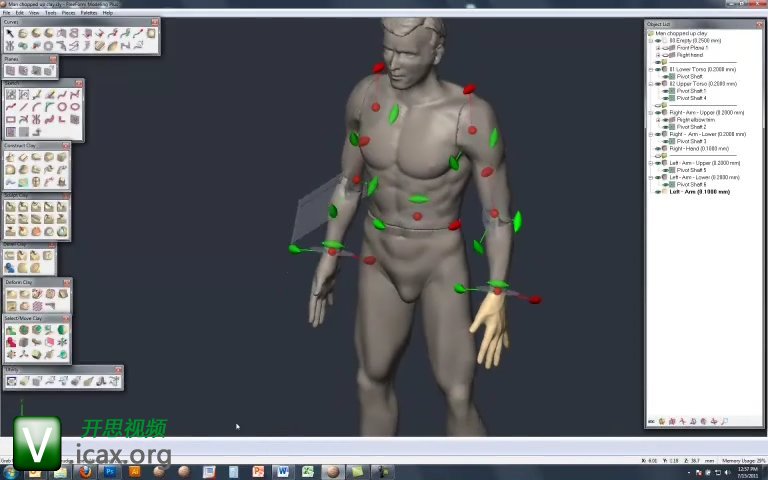Open Firefox from the Windows taskbar
768x480 pixels.
click(x=85, y=471)
